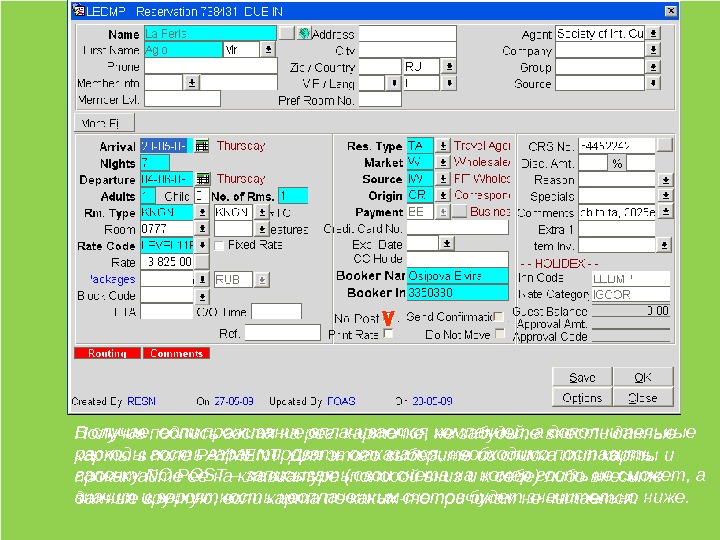Expand the Company dropdown
The width and height of the screenshot is (720, 540).
(653, 50)
